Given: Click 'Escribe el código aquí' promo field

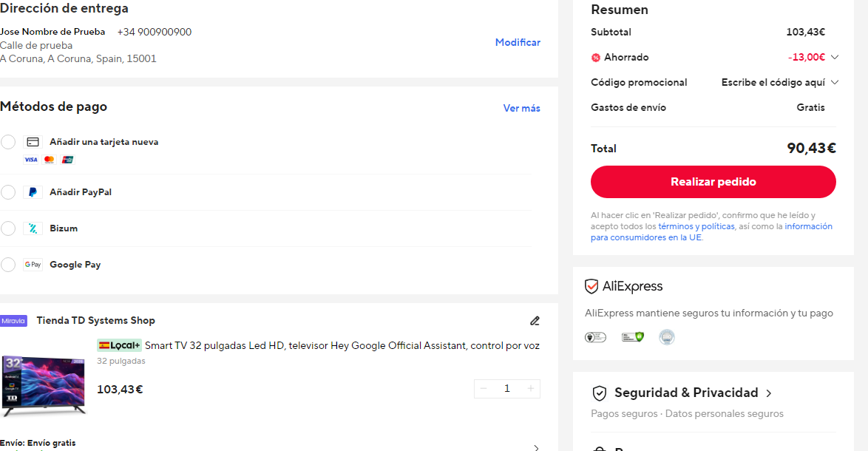Looking at the screenshot, I should click(773, 83).
